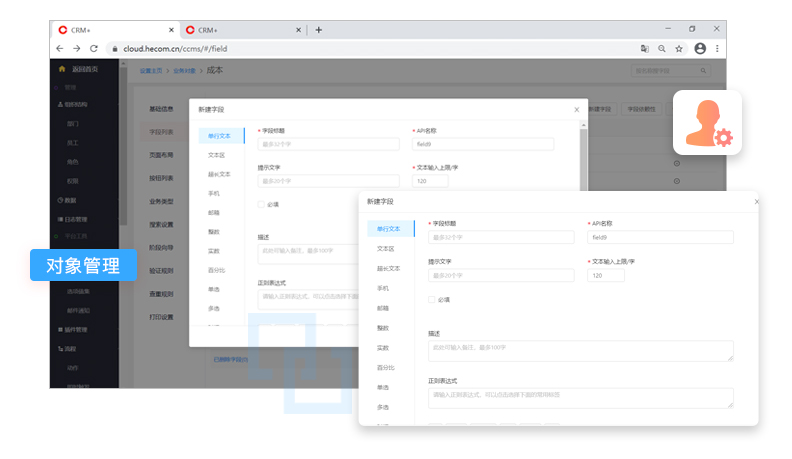
Task: Click the blue 对象管理 label
Action: coord(83,265)
